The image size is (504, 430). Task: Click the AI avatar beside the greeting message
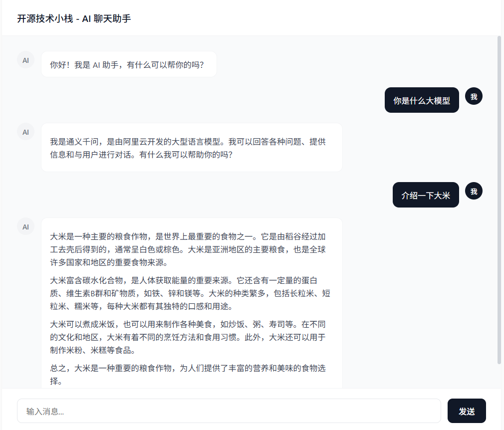pyautogui.click(x=25, y=60)
